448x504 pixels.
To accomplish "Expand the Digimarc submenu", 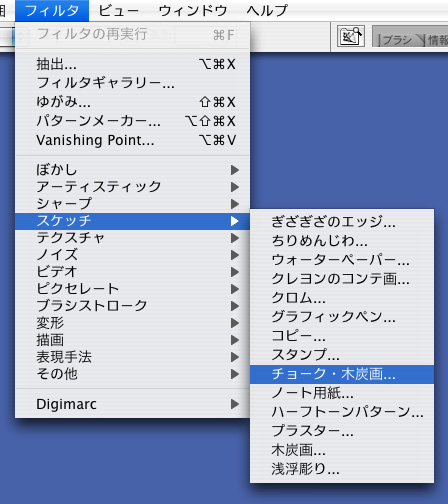I will coord(132,404).
